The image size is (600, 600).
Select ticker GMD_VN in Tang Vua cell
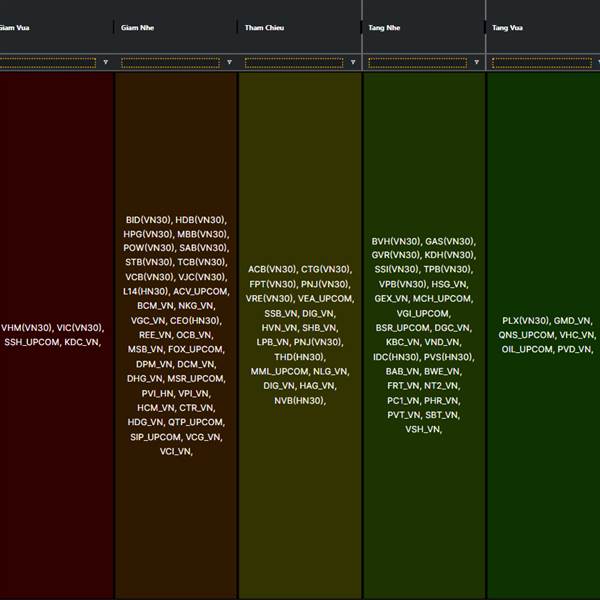tap(572, 321)
